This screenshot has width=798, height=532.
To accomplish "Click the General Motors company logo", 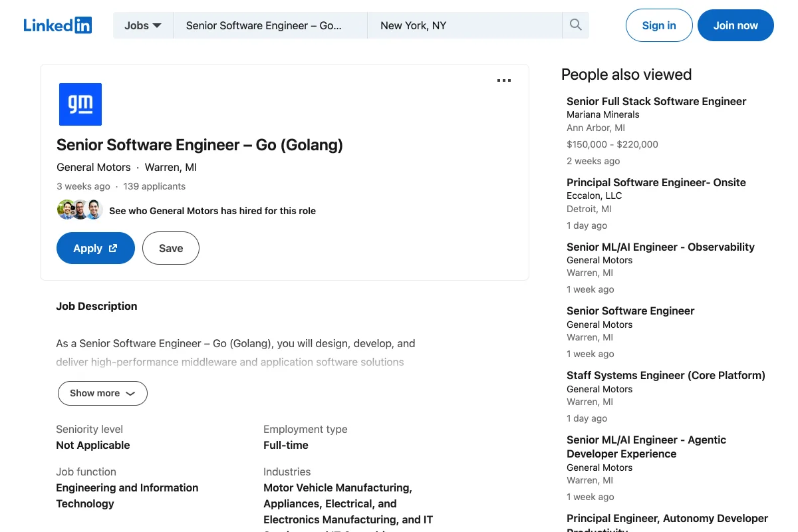I will tap(80, 104).
